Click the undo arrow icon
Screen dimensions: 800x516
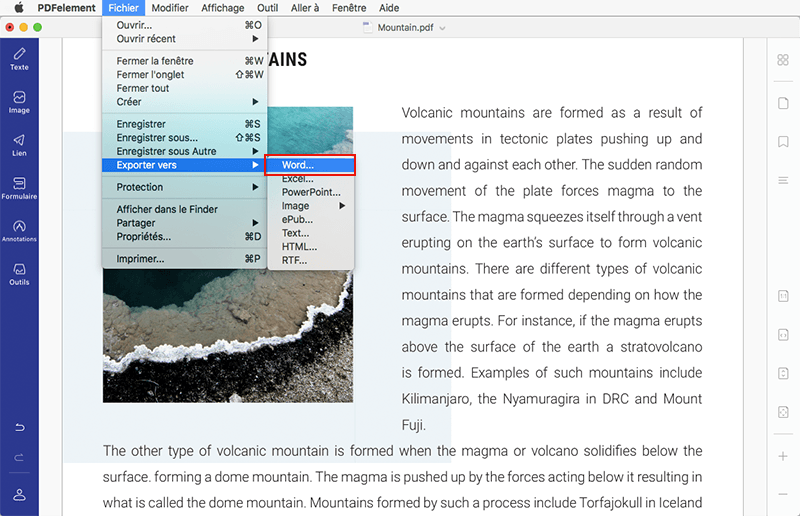point(19,428)
